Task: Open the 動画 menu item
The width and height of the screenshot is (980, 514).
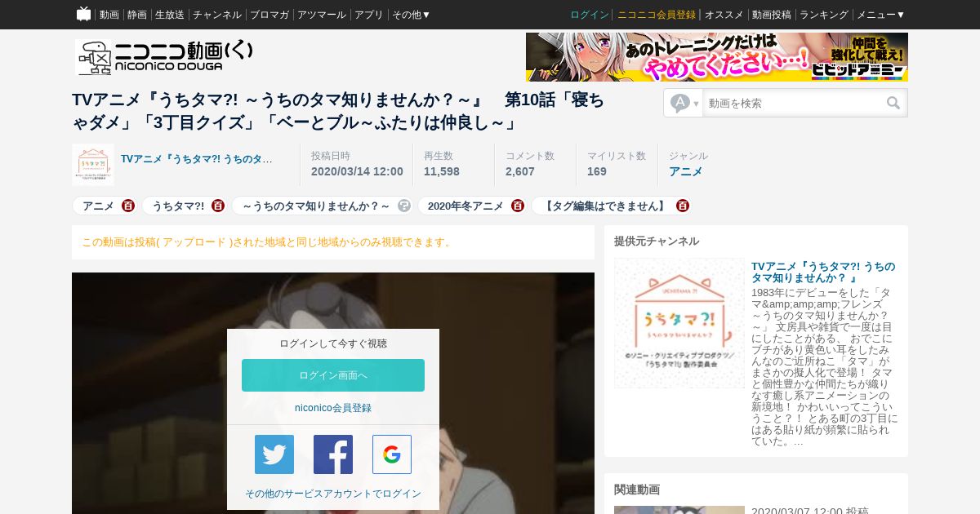Action: click(x=109, y=15)
